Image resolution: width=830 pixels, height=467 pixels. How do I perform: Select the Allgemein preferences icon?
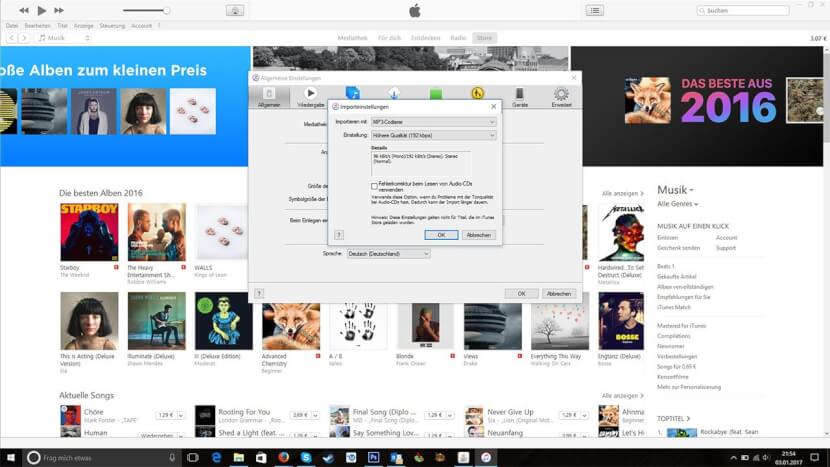coord(269,97)
